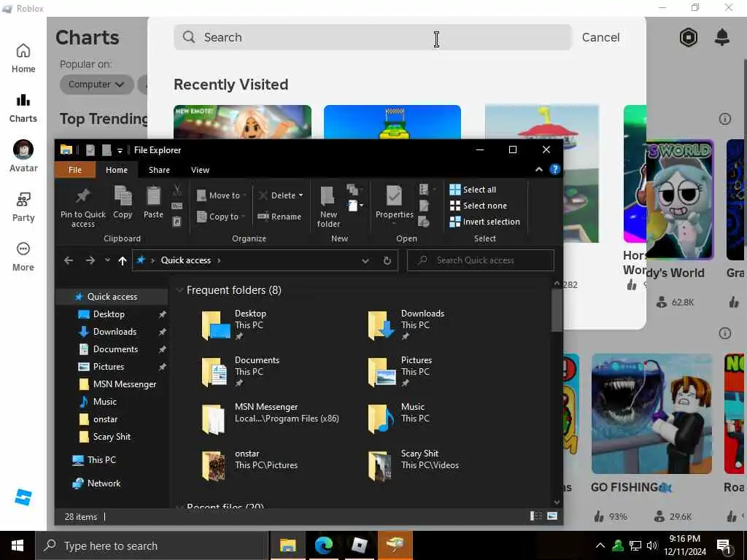Click Paste in File Explorer ribbon
747x560 pixels.
pos(153,202)
